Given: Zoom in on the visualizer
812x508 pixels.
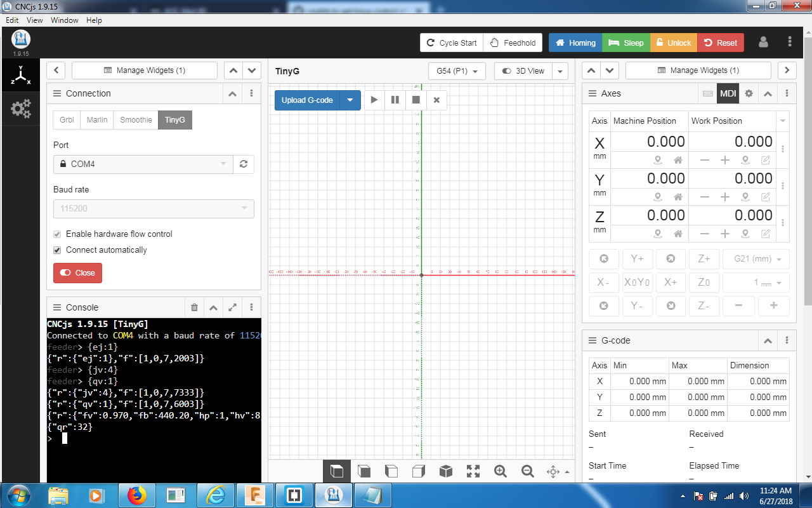Looking at the screenshot, I should 501,471.
